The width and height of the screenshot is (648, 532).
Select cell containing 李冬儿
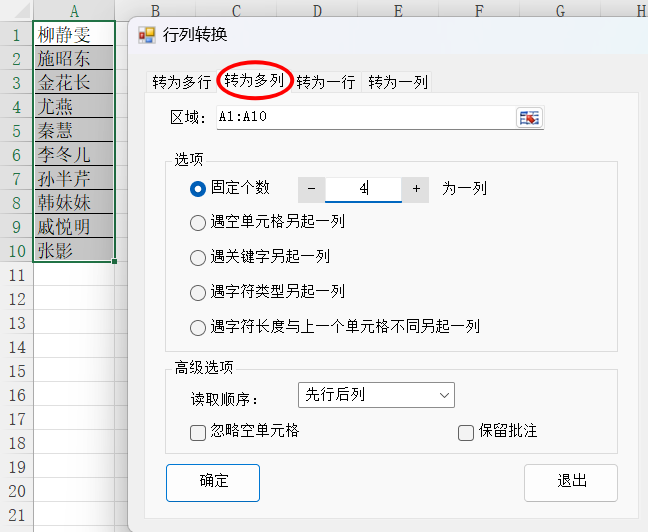point(74,154)
